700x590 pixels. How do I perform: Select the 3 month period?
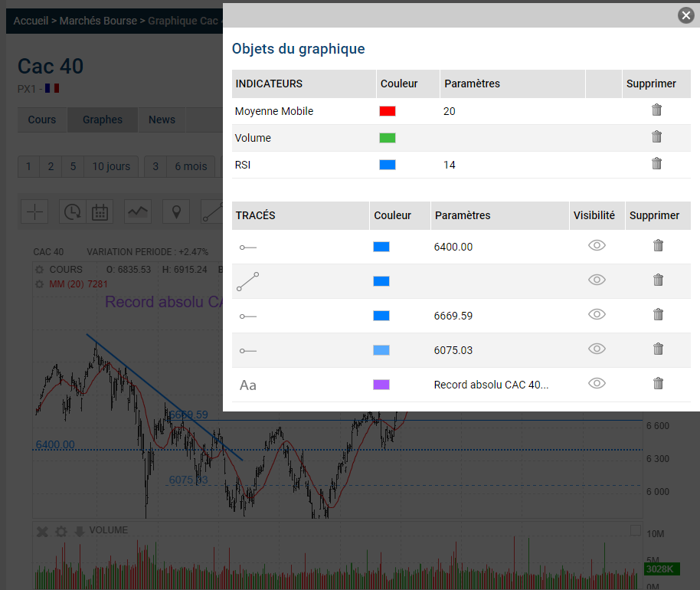coord(155,166)
